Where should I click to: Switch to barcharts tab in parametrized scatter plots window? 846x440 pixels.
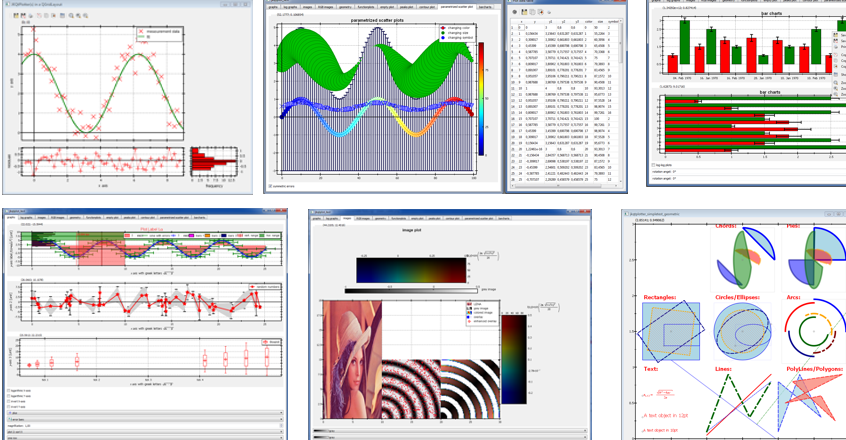pos(487,7)
